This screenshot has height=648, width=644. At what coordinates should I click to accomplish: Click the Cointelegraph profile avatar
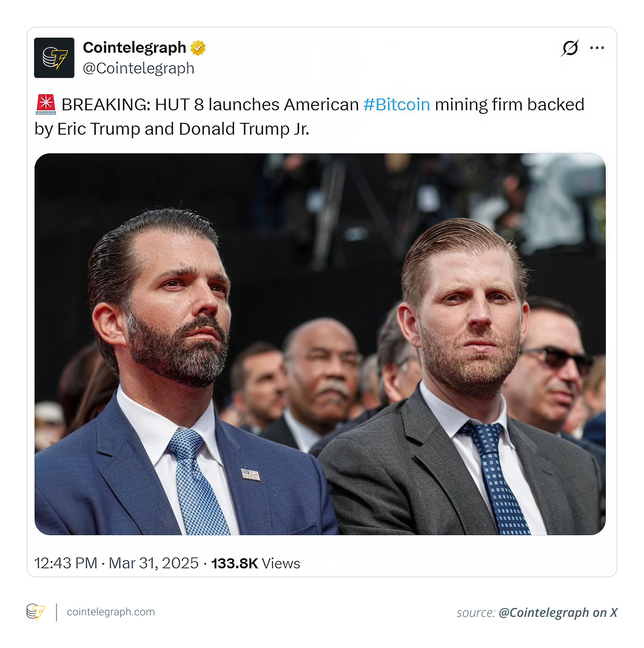(54, 58)
